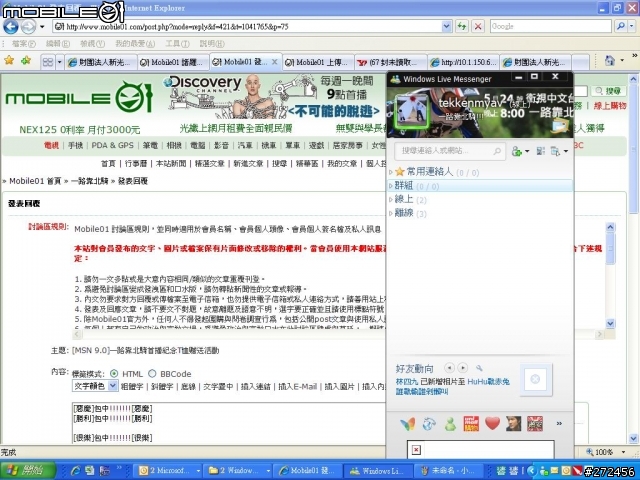This screenshot has height=480, width=640.
Task: Open the address bar history dropdown
Action: [x=447, y=27]
